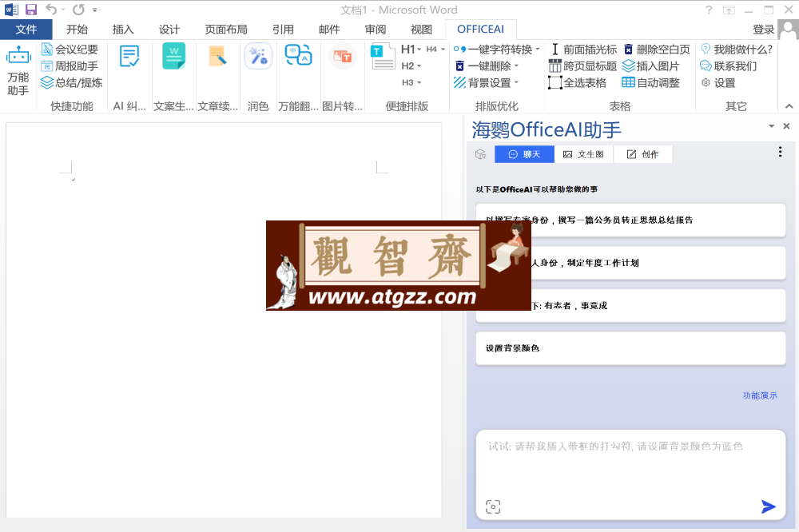Redo with the repeat arrow icon

tap(78, 10)
